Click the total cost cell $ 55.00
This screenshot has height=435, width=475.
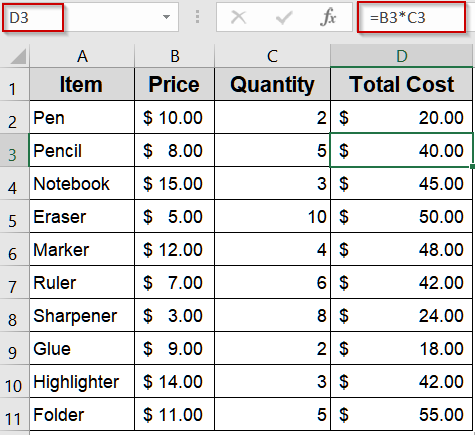tap(402, 414)
